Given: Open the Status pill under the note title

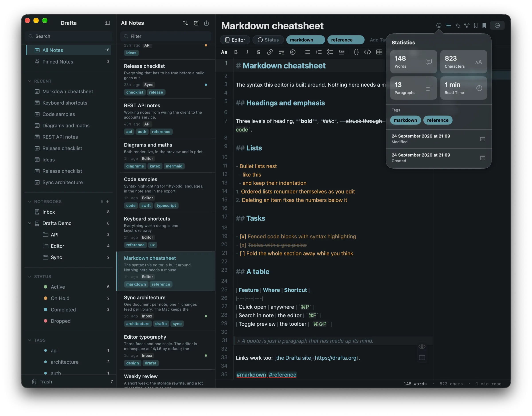Looking at the screenshot, I should tap(268, 40).
